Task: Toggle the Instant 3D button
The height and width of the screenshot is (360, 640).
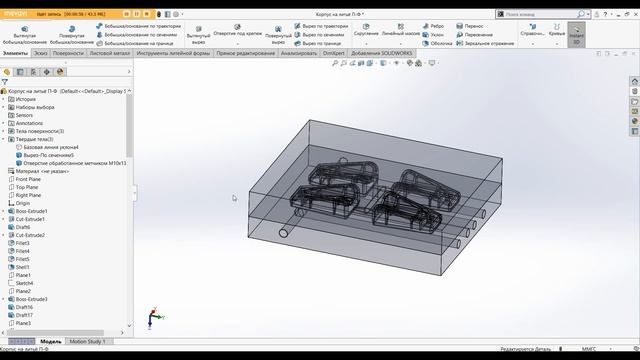Action: (576, 35)
